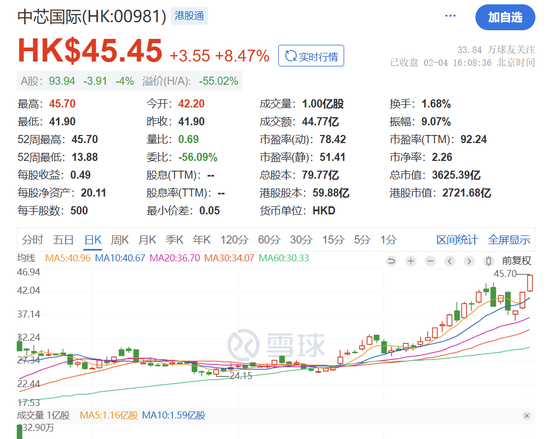Refresh the 实时行情 real-time quote button
This screenshot has height=439, width=550.
click(311, 56)
